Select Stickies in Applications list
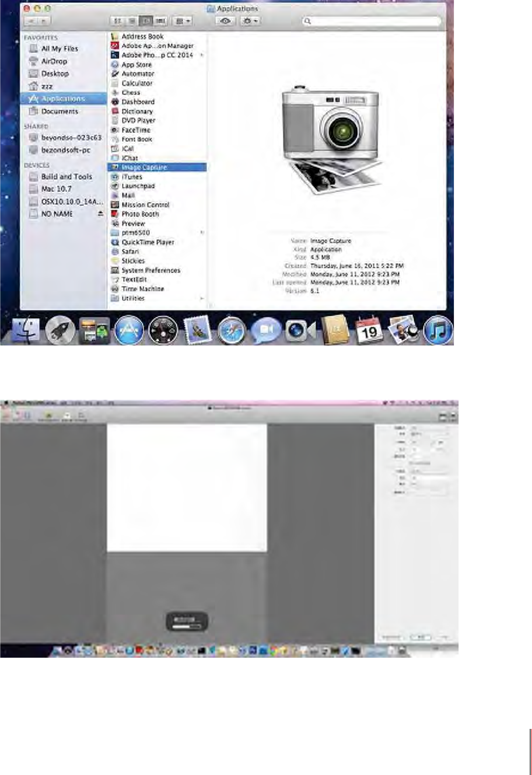532x775 pixels. tap(133, 261)
